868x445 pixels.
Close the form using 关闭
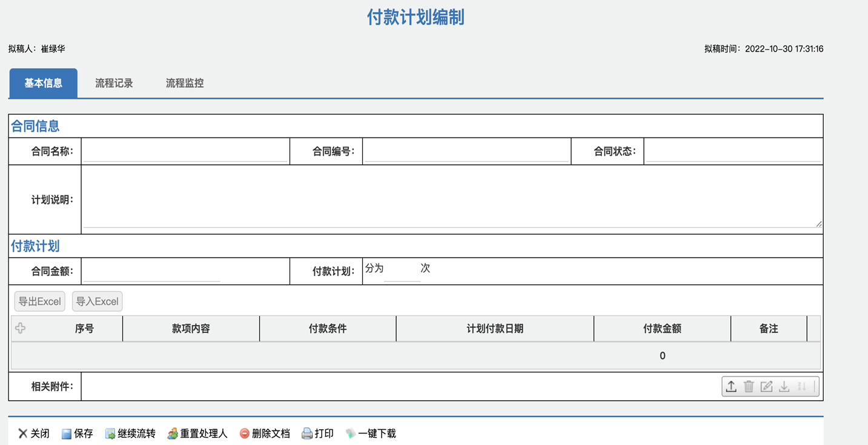pos(34,433)
